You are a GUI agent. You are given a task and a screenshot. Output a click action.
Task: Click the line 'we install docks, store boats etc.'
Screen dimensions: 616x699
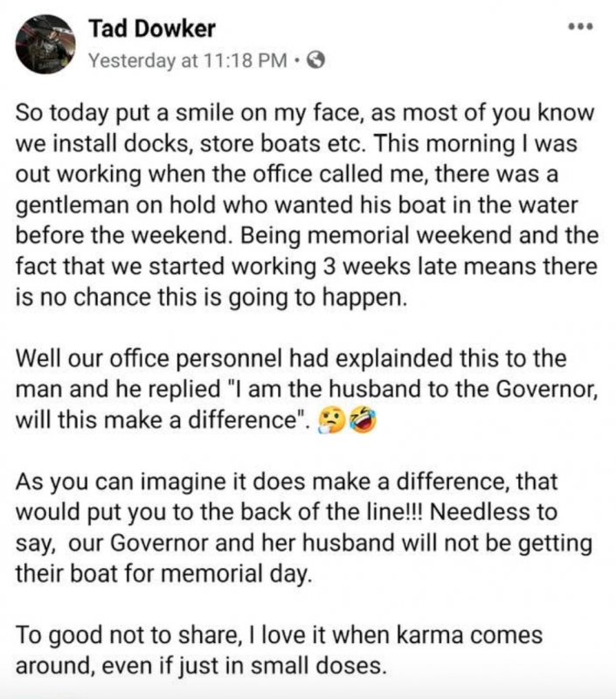pos(296,143)
